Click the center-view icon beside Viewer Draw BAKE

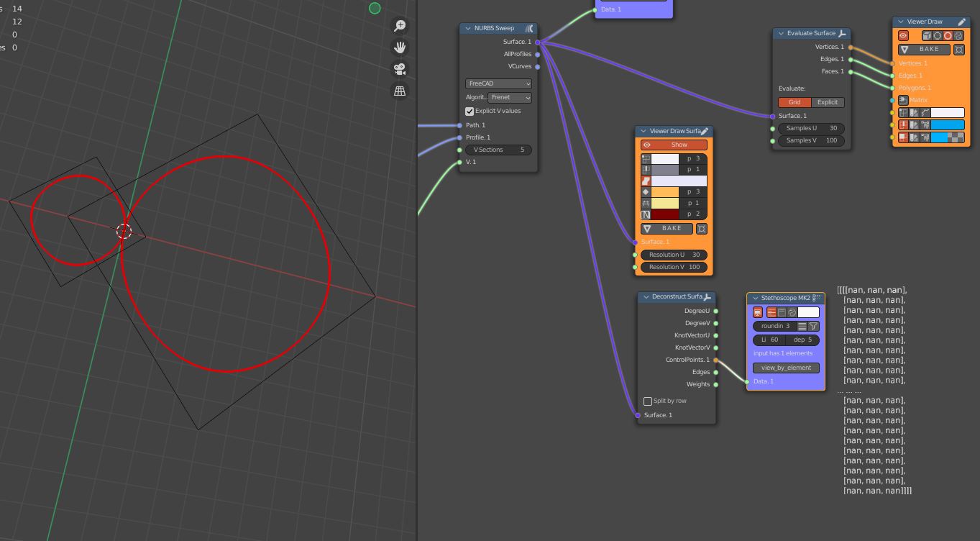958,50
